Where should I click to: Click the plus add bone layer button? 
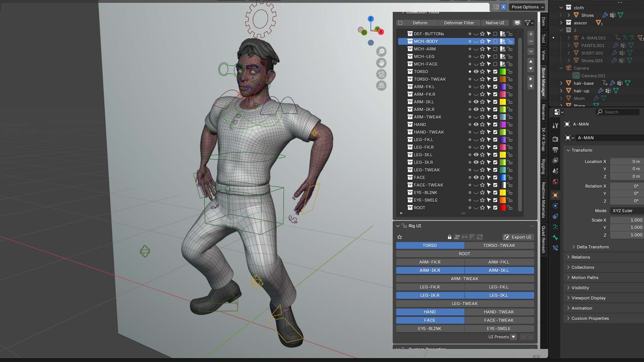(531, 34)
